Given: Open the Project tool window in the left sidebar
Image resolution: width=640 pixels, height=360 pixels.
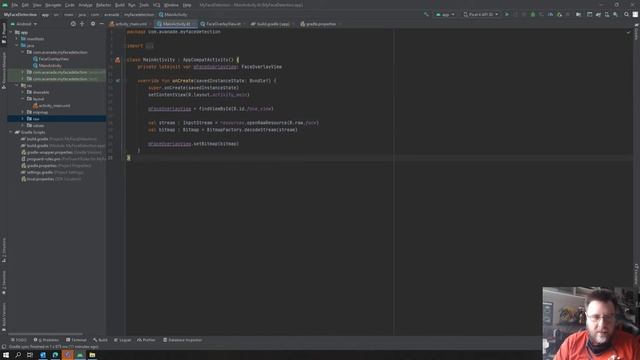Looking at the screenshot, I should click(4, 33).
